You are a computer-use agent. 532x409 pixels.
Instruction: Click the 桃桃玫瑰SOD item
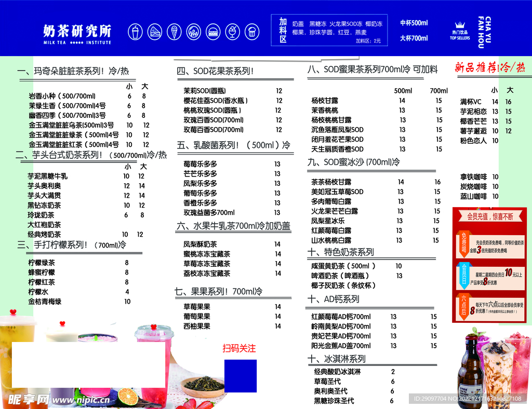(212, 111)
